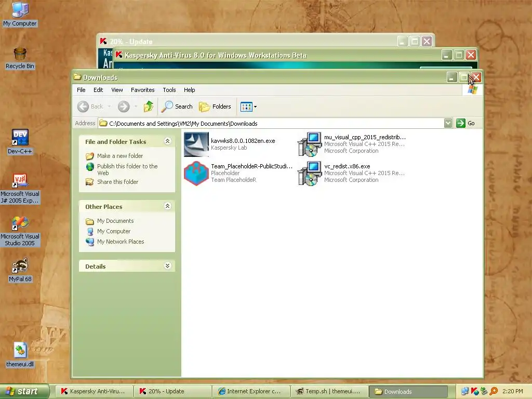Switch to 20% - Update taskbar button
Viewport: 532px width, 399px height.
coord(171,392)
